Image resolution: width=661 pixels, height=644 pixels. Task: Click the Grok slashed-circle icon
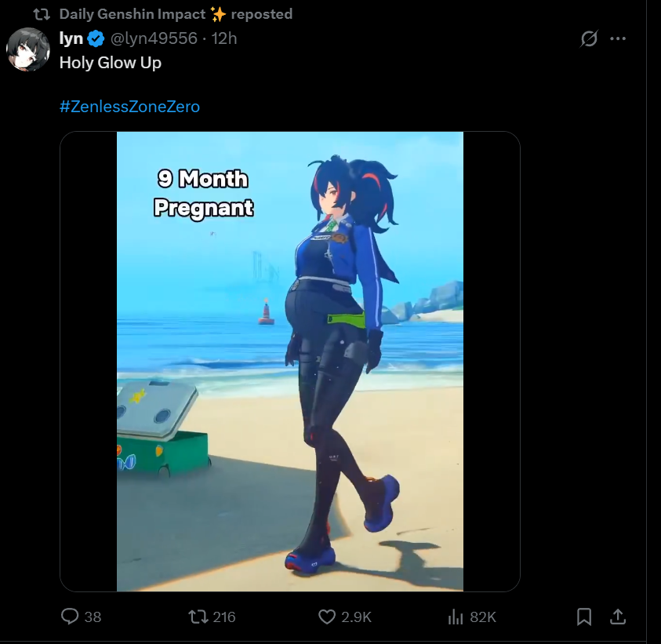click(x=589, y=38)
